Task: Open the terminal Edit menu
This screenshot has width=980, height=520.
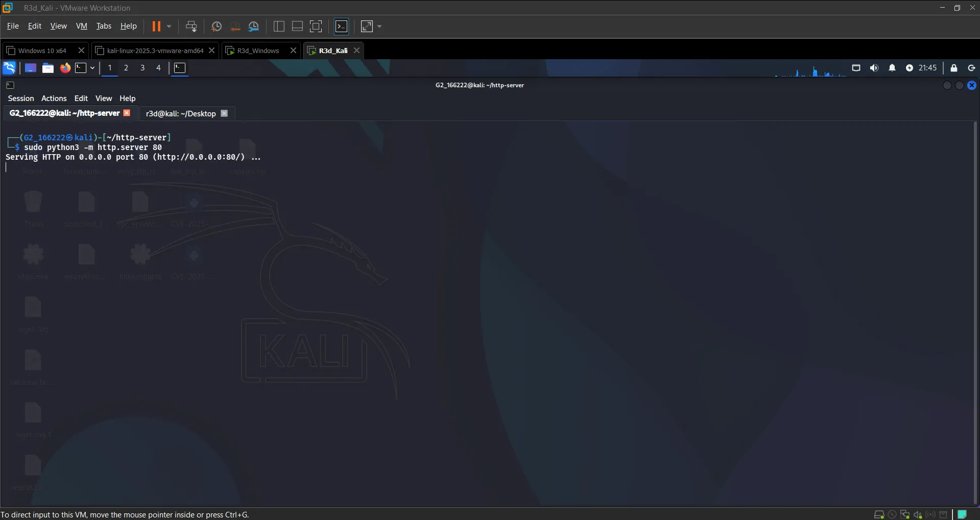Action: pos(81,98)
